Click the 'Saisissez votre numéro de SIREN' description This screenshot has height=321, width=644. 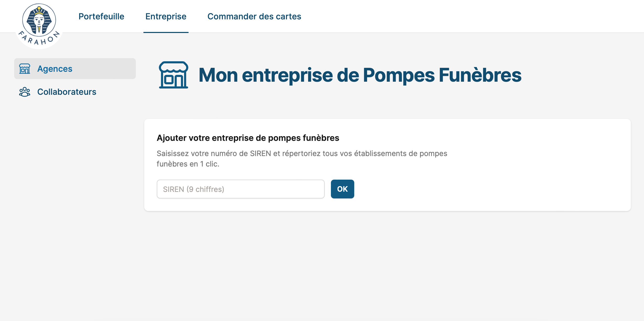tap(302, 153)
